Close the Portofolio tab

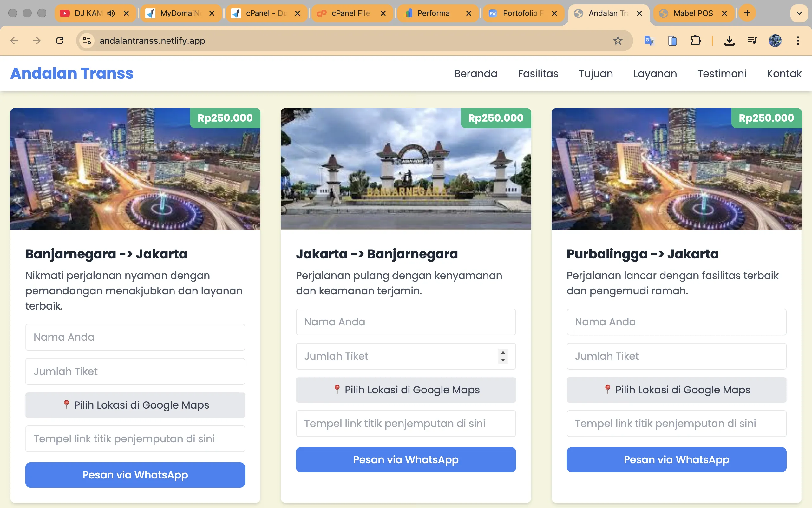coord(554,13)
